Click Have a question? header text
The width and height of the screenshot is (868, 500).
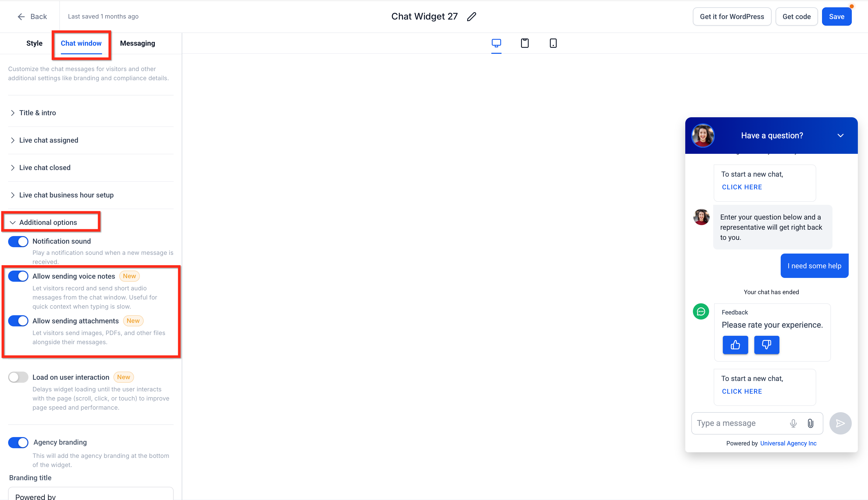(x=772, y=135)
